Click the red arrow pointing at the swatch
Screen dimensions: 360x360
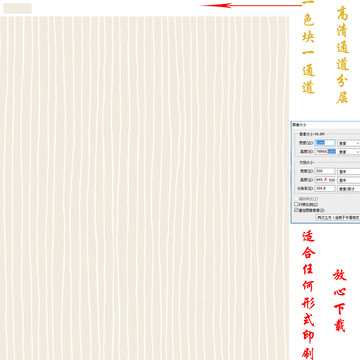[x=251, y=5]
